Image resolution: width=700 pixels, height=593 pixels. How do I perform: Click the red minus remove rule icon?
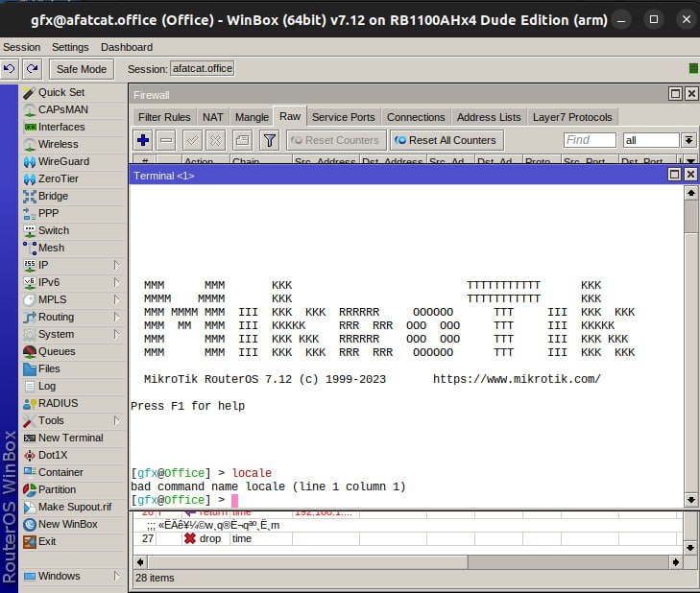pyautogui.click(x=167, y=140)
